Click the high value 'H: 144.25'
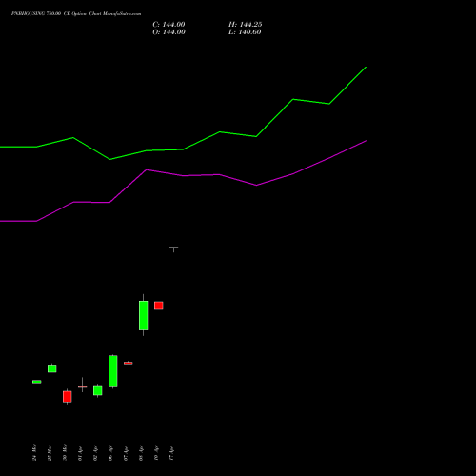The image size is (476, 476). 246,25
